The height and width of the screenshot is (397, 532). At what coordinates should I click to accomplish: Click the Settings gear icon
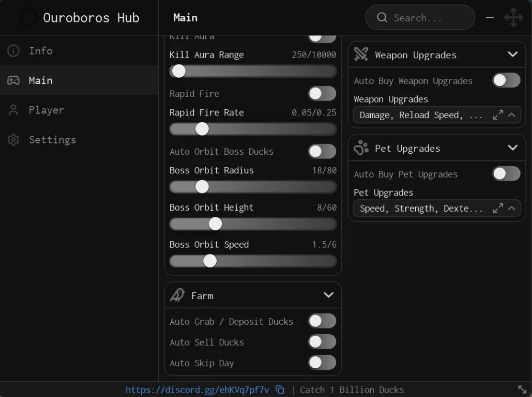[x=13, y=139]
